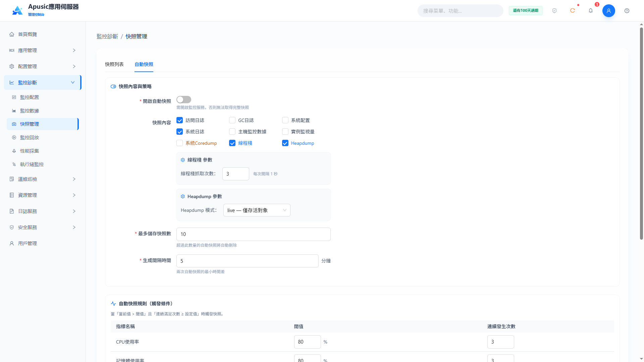This screenshot has width=644, height=362.
Task: Open the Heapdump 模式 dropdown
Action: tap(257, 210)
